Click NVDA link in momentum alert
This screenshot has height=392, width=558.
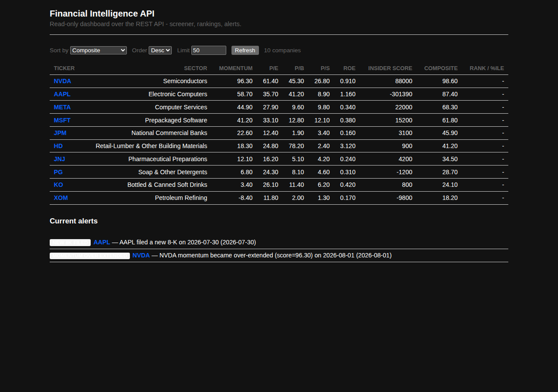click(x=141, y=255)
